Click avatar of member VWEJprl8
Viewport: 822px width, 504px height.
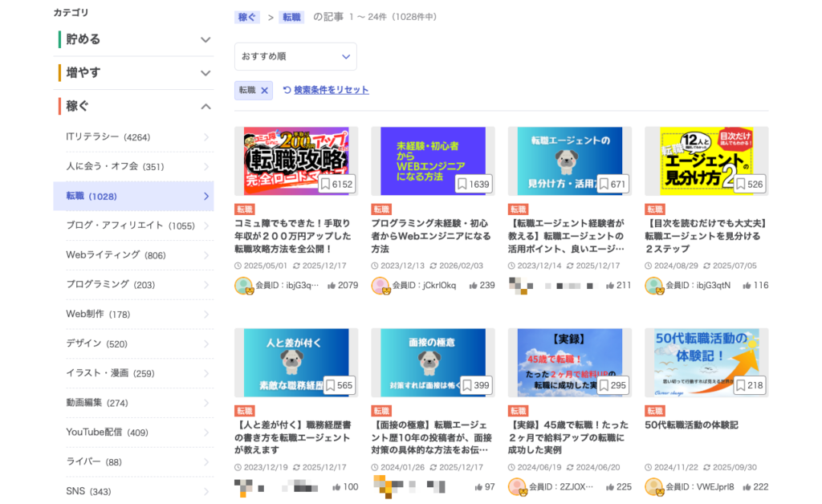click(653, 487)
